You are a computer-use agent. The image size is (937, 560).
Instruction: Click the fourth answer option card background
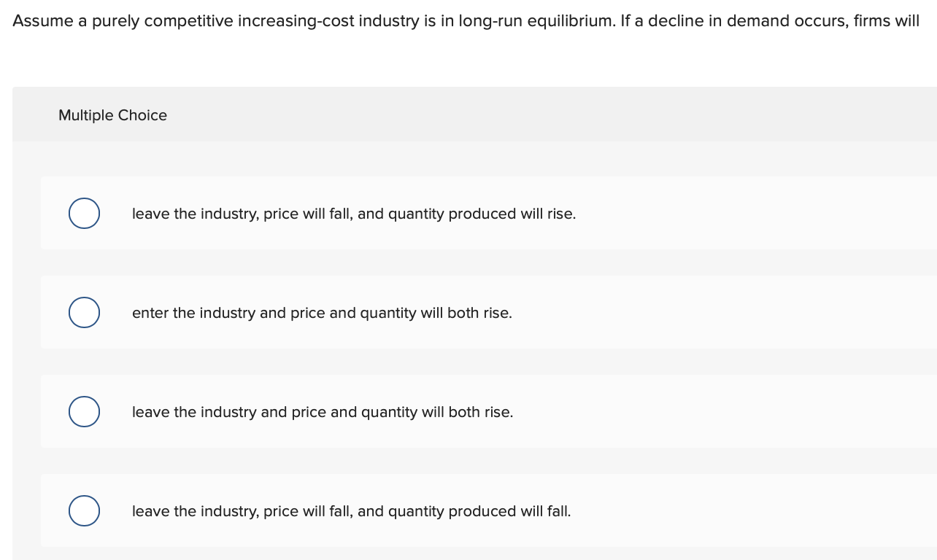(x=488, y=510)
